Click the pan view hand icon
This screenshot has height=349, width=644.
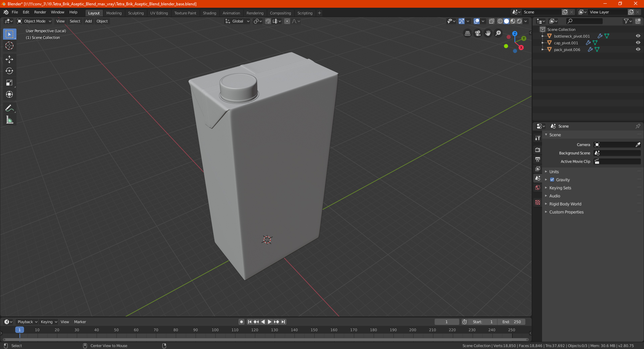[x=488, y=33]
